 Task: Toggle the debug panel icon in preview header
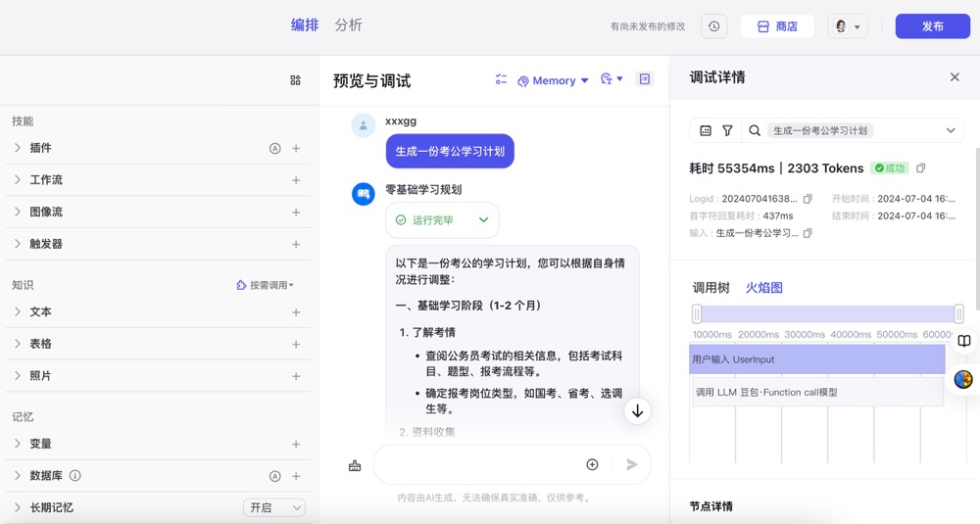[x=645, y=78]
